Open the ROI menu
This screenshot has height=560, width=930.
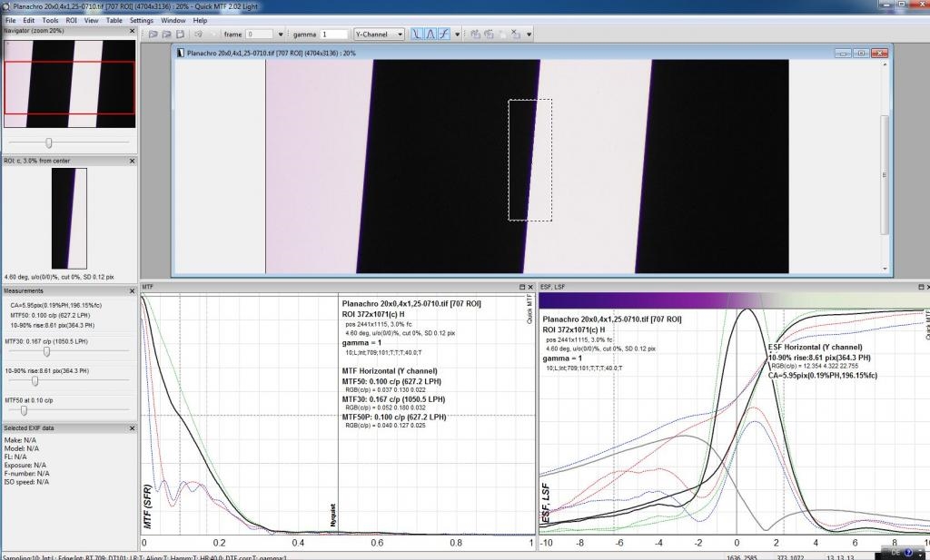click(71, 20)
